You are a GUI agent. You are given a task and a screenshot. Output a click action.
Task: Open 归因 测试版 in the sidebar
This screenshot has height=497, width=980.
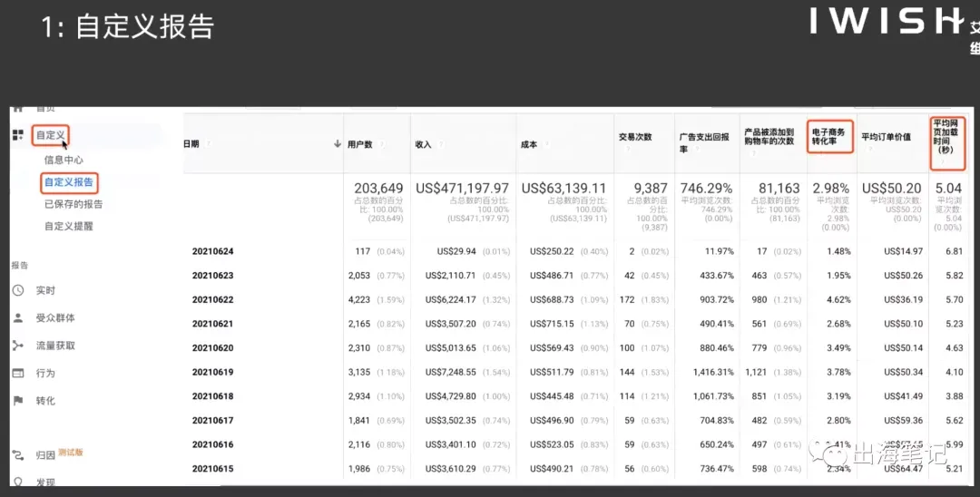point(59,454)
